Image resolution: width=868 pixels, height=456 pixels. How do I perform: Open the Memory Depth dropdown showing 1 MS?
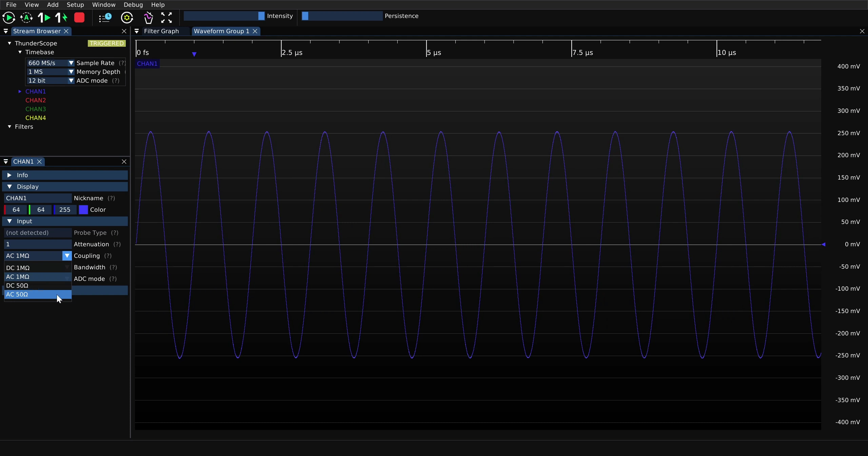click(x=51, y=72)
